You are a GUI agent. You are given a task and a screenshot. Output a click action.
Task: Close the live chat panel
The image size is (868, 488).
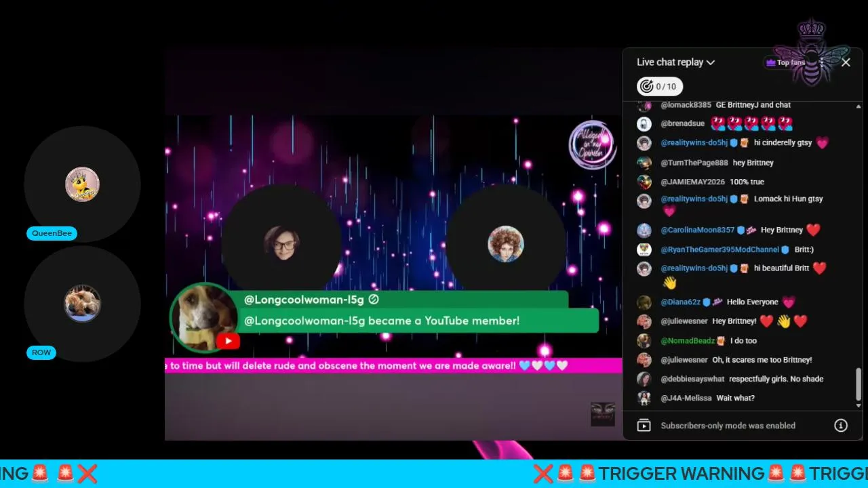point(846,62)
